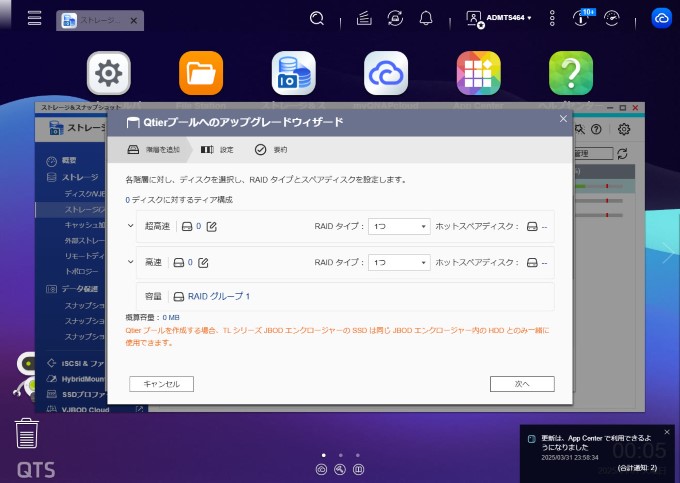
Task: Select リモートディスク item in sidebar
Action: 85,256
